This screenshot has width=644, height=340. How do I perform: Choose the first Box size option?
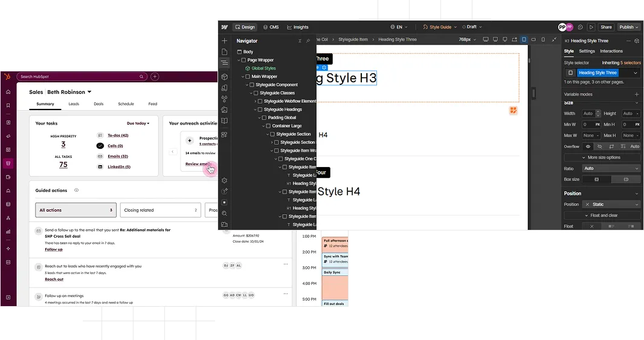click(x=597, y=179)
